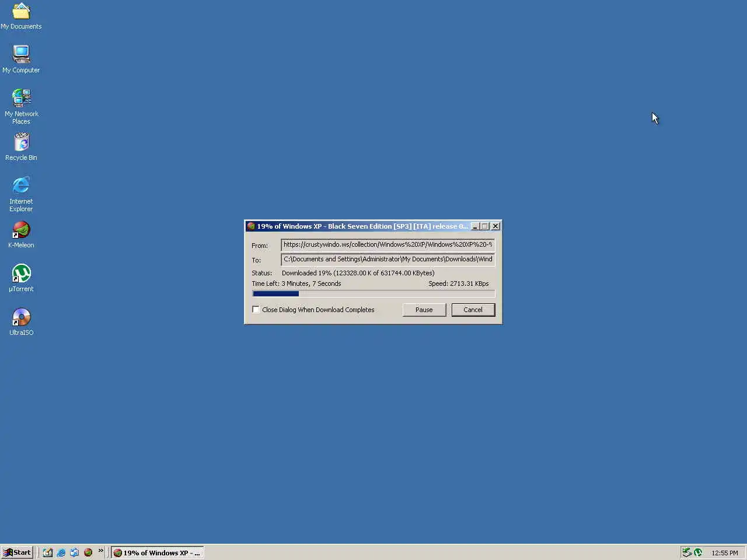
Task: Click the Downloaded 19% status text
Action: pos(358,273)
